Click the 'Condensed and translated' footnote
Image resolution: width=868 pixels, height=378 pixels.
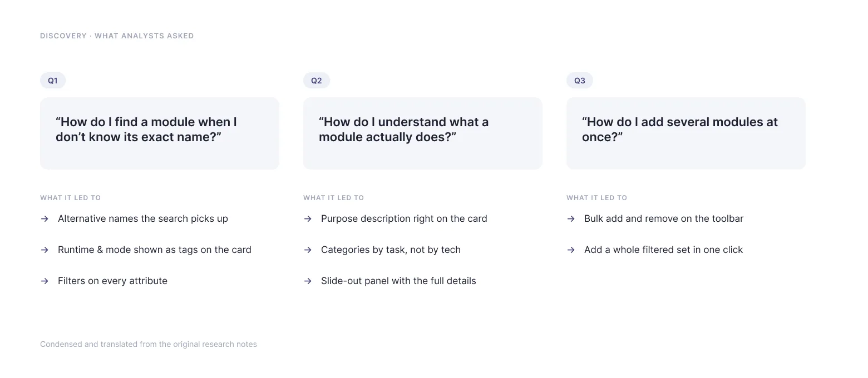pyautogui.click(x=149, y=345)
